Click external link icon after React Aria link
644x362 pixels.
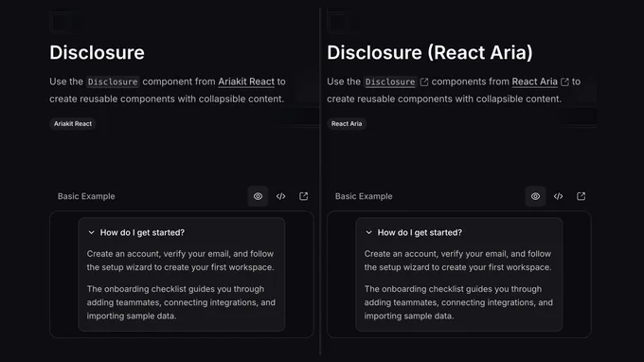point(565,82)
